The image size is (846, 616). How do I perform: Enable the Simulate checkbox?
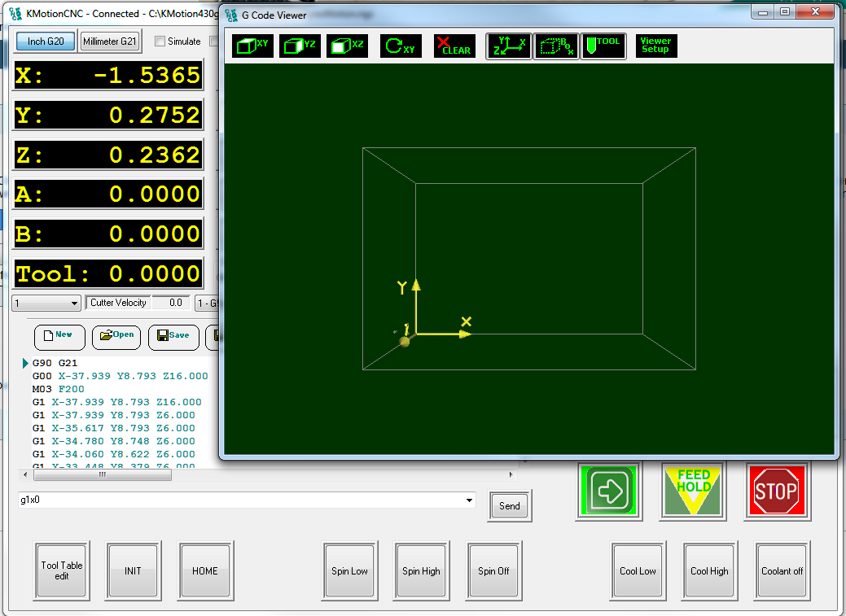point(160,42)
